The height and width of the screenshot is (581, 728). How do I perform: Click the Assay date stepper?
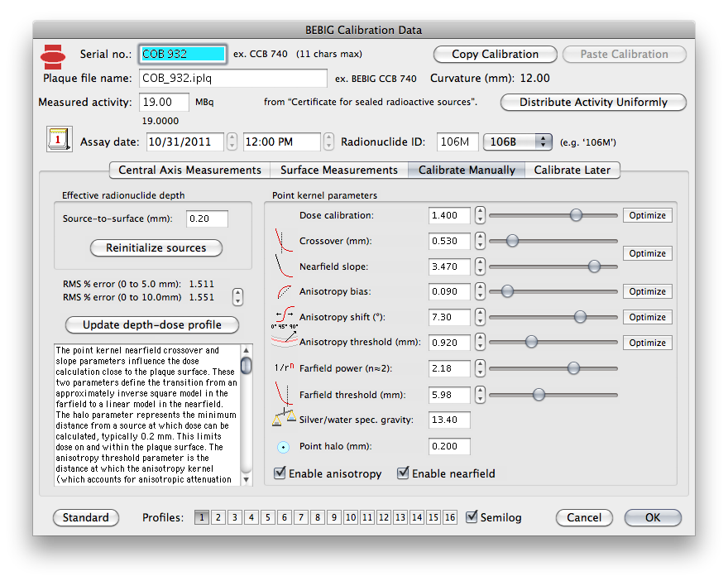pos(232,142)
